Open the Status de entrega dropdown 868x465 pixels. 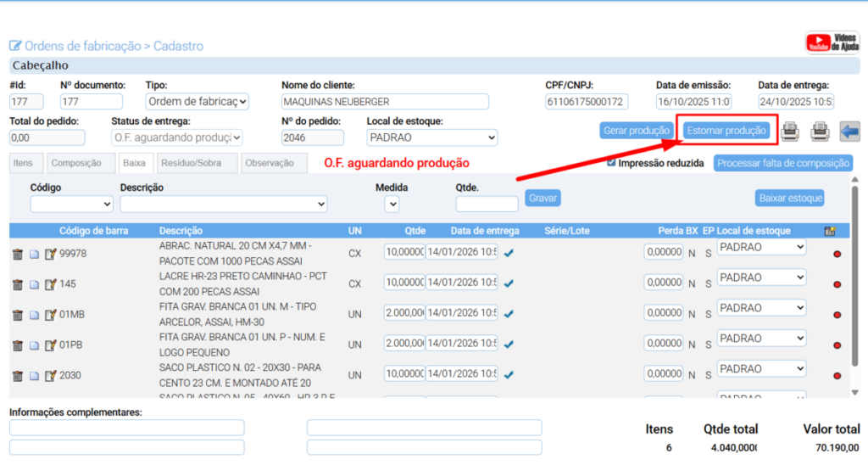177,137
